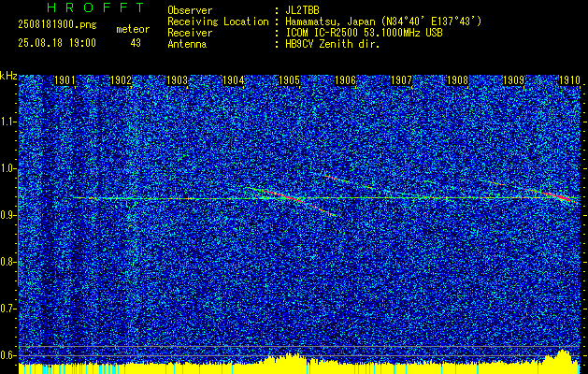Screen dimensions: 588x374
Task: Select the Hamamatsu, Japan location text
Action: tap(383, 22)
